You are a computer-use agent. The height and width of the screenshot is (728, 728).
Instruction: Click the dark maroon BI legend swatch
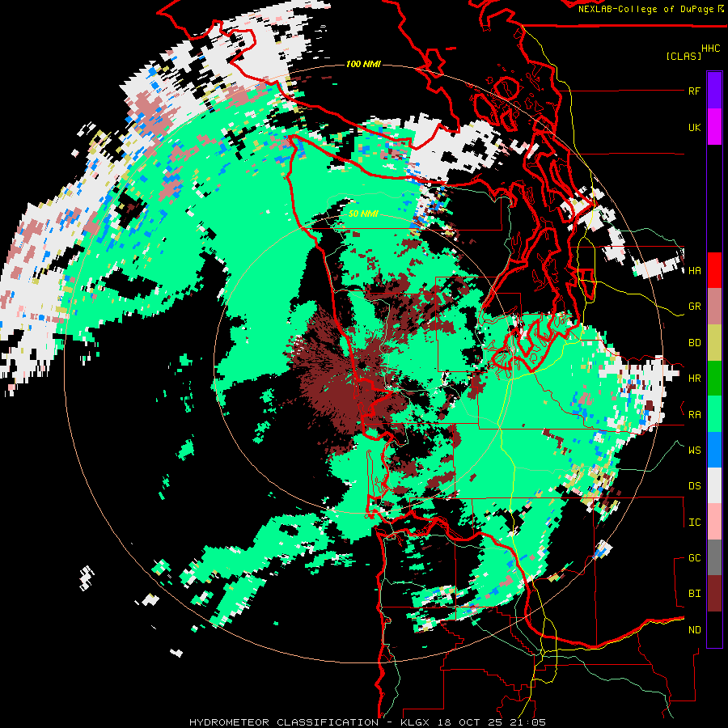point(714,594)
